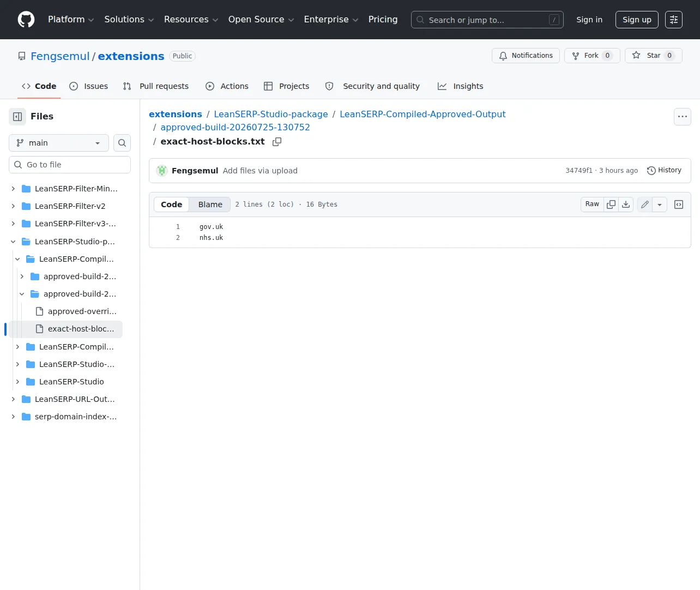Click line number 2 in code
This screenshot has height=590, width=700.
click(x=178, y=238)
